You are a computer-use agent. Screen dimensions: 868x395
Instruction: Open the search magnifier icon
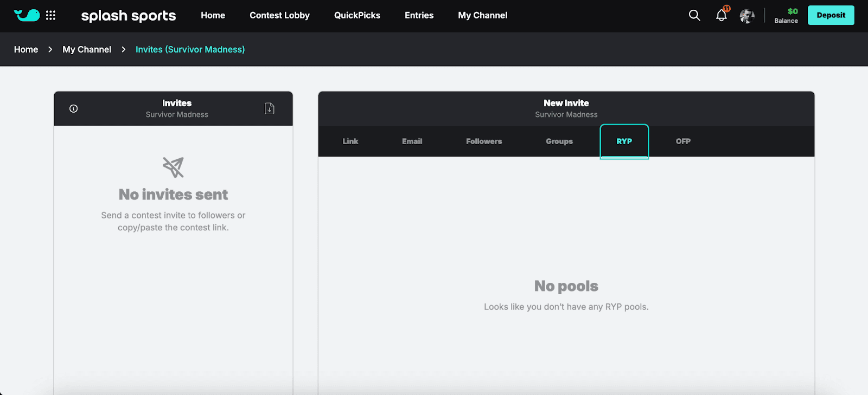point(694,15)
